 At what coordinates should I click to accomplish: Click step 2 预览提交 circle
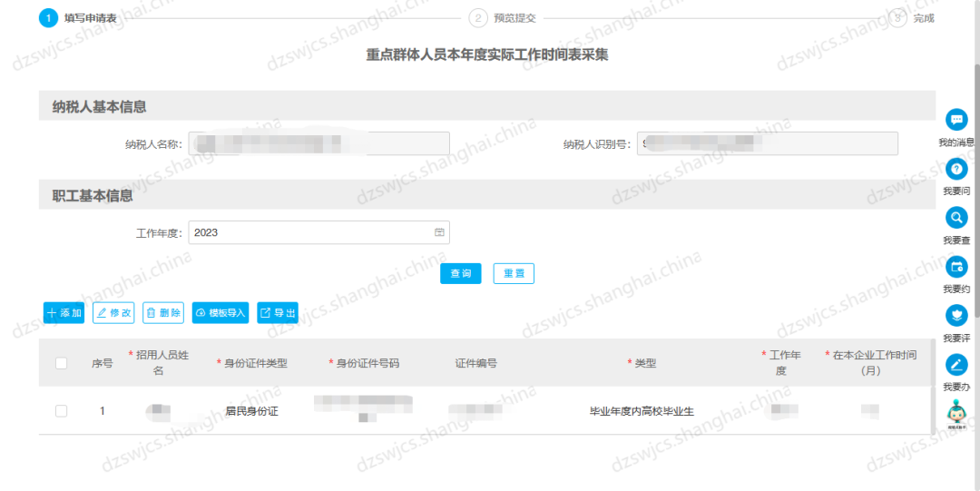[x=478, y=18]
